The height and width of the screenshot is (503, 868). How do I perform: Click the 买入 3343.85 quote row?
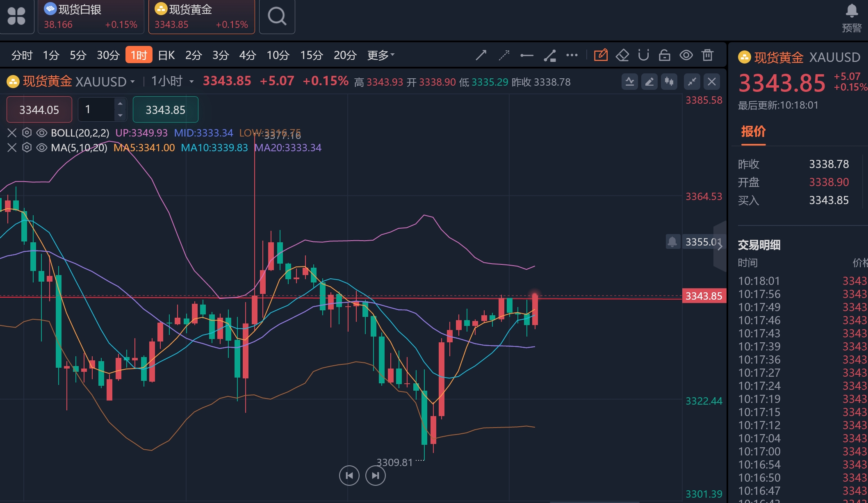pyautogui.click(x=793, y=200)
